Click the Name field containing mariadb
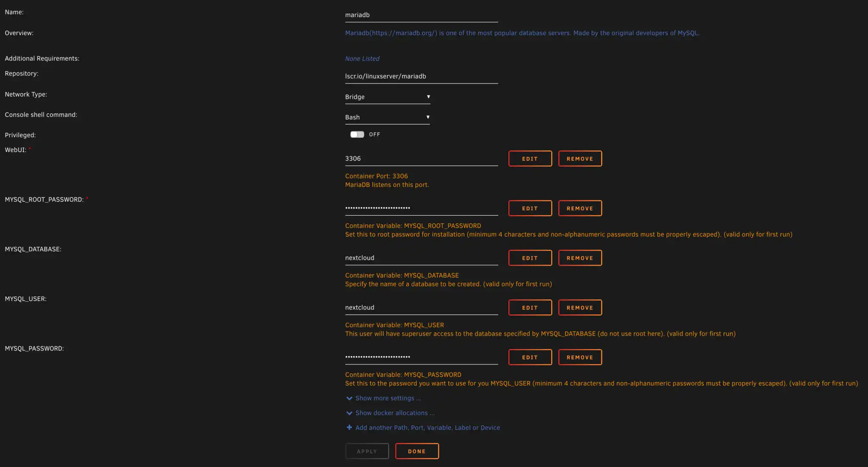 click(x=421, y=15)
